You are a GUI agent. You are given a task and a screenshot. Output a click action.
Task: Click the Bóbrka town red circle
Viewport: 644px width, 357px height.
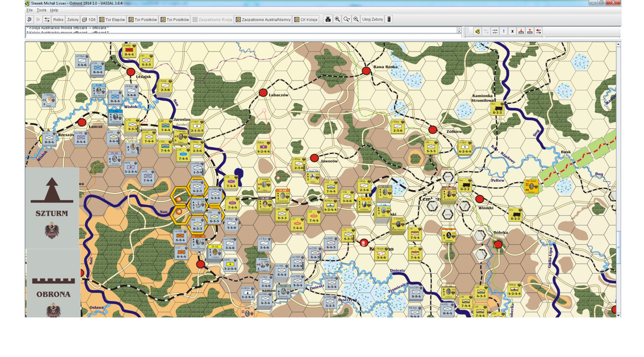click(498, 244)
